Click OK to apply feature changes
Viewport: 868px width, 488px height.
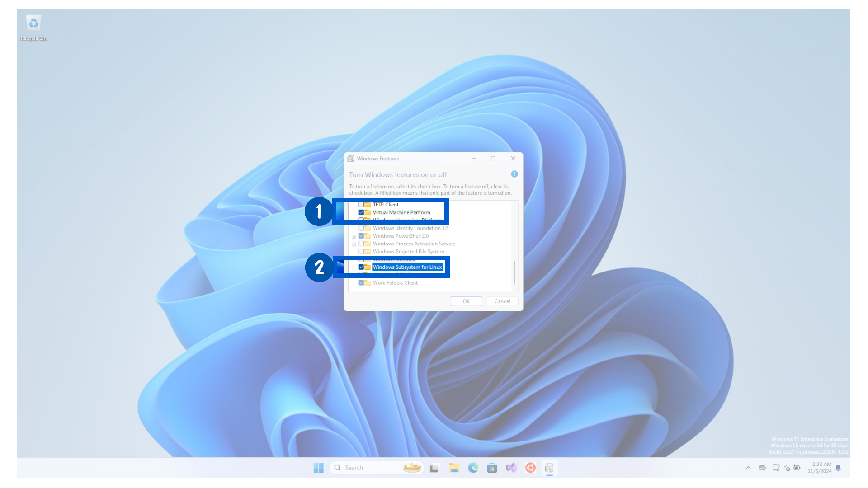[x=466, y=301]
